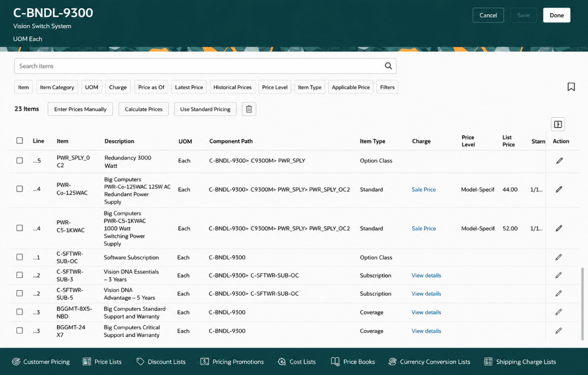Click Use Standard Pricing
This screenshot has width=588, height=375.
(205, 109)
